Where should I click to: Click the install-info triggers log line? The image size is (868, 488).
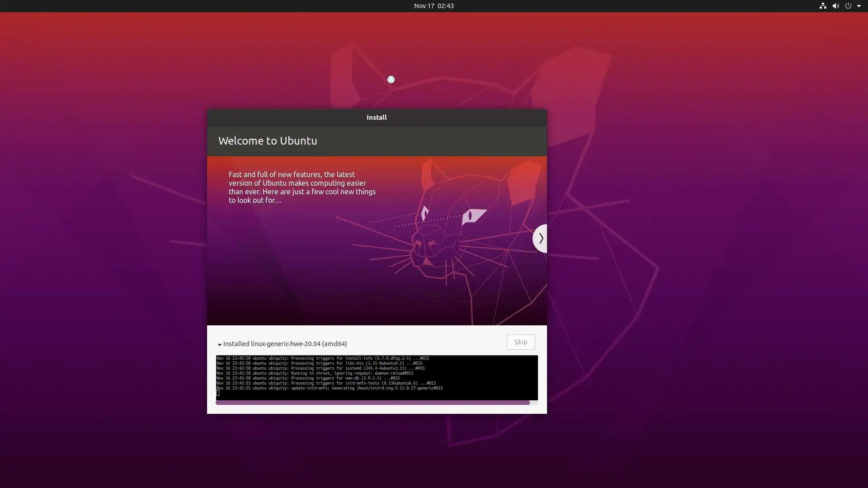322,358
